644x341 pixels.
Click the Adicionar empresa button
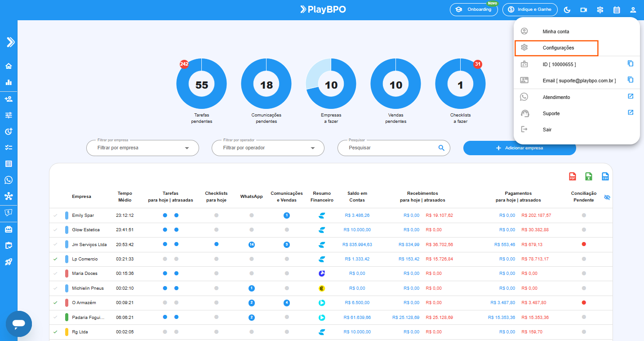[x=520, y=148]
